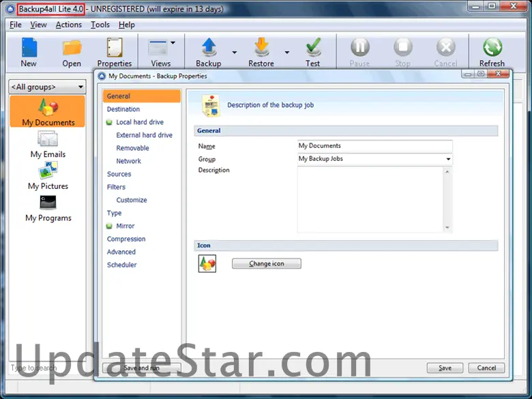Click the Pause toolbar icon
The height and width of the screenshot is (399, 532).
(x=360, y=47)
